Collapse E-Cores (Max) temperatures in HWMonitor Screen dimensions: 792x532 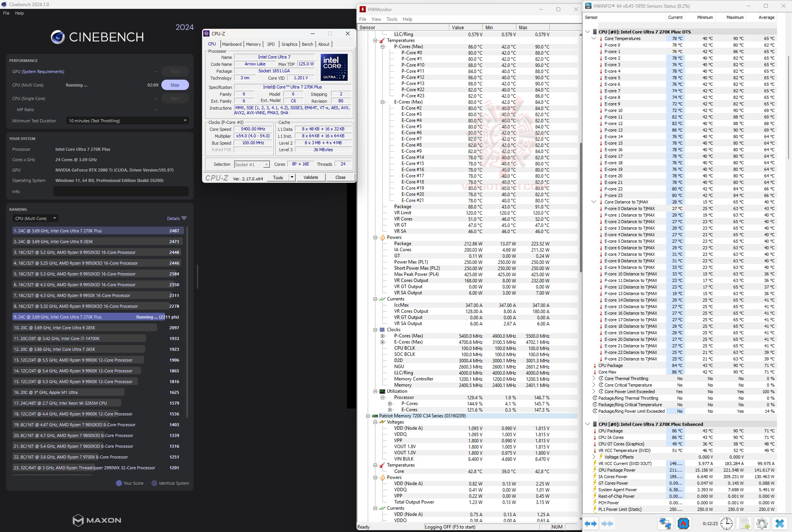coord(383,102)
